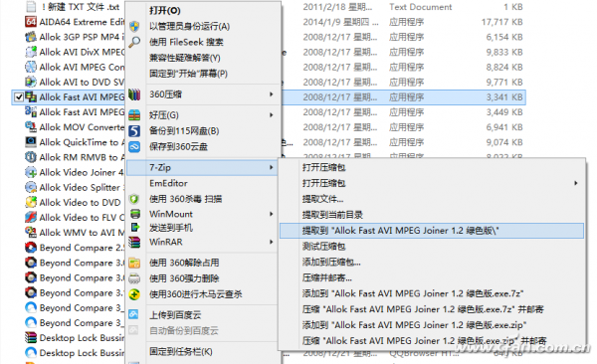Image resolution: width=597 pixels, height=364 pixels.
Task: Select 测试压缩包 in 7-Zip submenu
Action: coord(323,247)
